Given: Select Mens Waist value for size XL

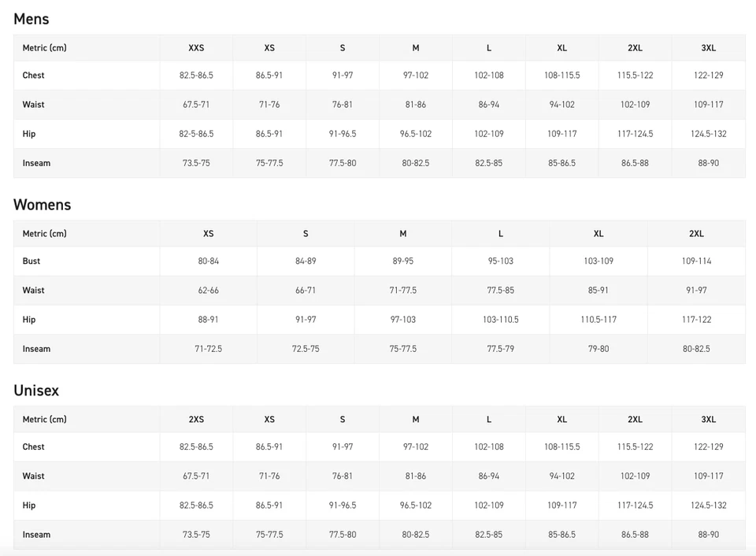Looking at the screenshot, I should [x=561, y=105].
